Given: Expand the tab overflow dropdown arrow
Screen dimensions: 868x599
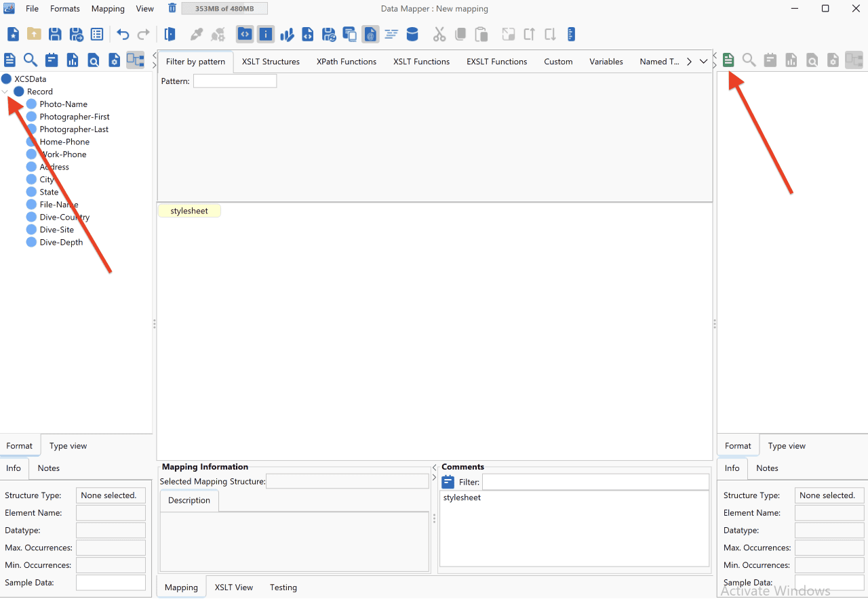Looking at the screenshot, I should click(704, 62).
